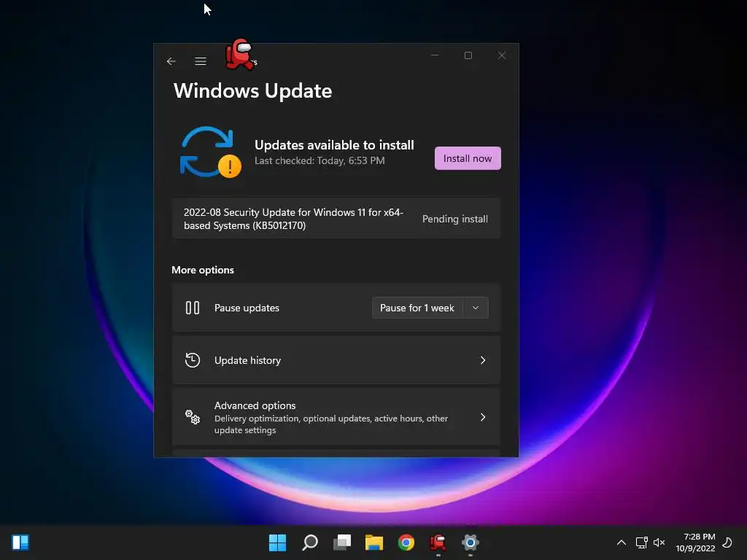
Task: Click the Delivery optimization description text
Action: (x=331, y=424)
